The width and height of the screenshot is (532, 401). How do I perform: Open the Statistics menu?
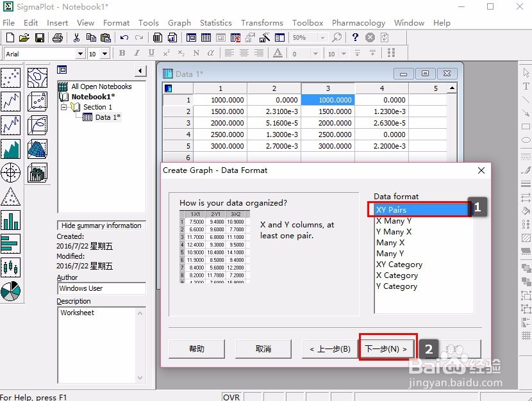tap(216, 22)
